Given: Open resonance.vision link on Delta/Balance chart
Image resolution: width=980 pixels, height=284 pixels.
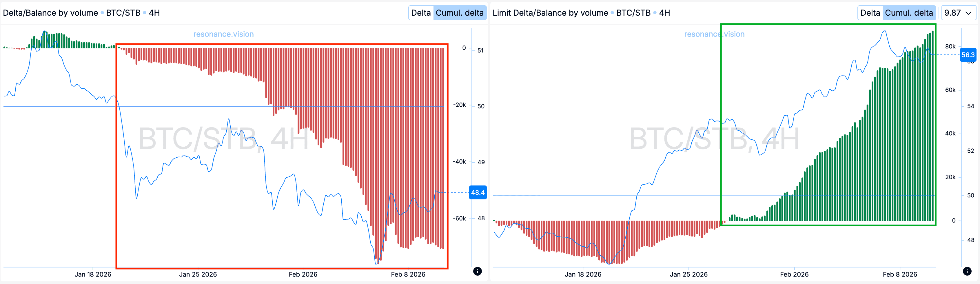Looking at the screenshot, I should [223, 34].
